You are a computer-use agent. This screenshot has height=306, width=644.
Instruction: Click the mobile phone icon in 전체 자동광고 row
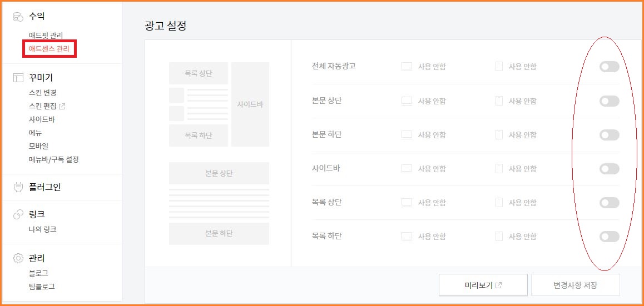coord(499,67)
